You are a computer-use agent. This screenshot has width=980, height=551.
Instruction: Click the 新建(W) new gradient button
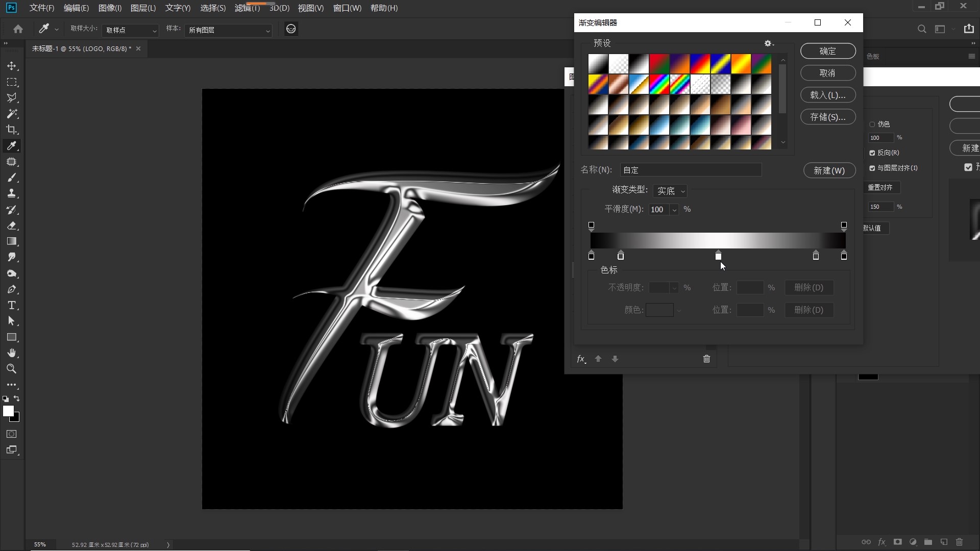tap(829, 170)
